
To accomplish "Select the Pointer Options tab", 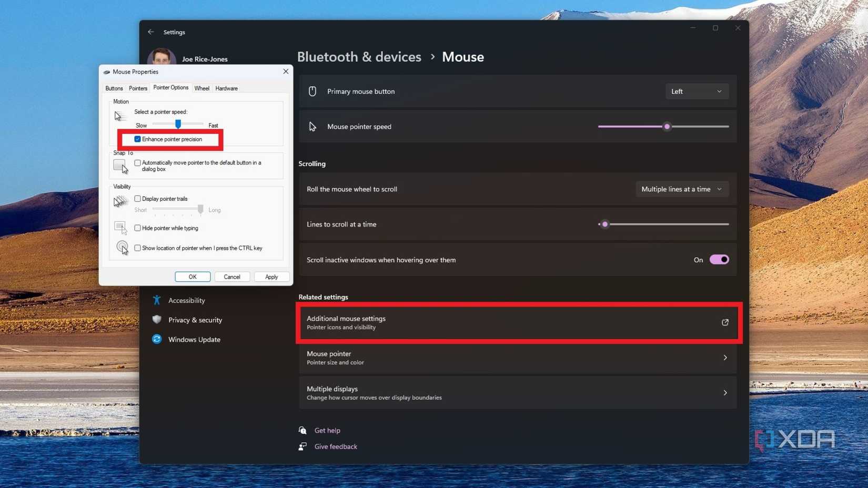I will click(170, 88).
